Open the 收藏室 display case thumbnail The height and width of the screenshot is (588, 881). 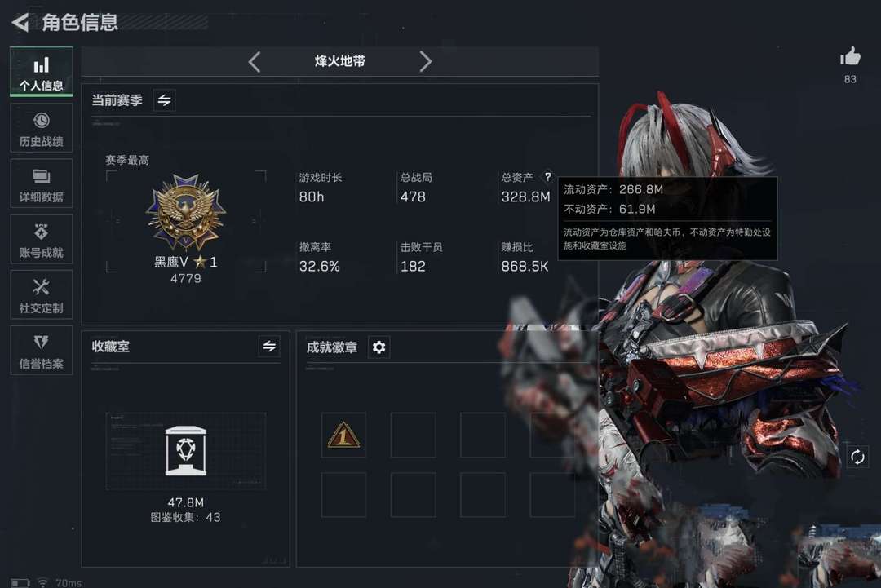185,451
